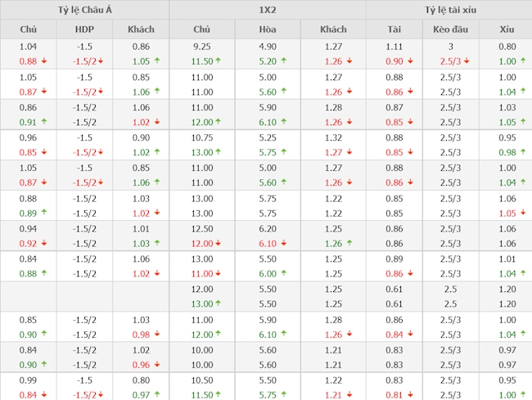Click the down arrow beside red 1.05
This screenshot has height=400, width=532.
point(524,213)
